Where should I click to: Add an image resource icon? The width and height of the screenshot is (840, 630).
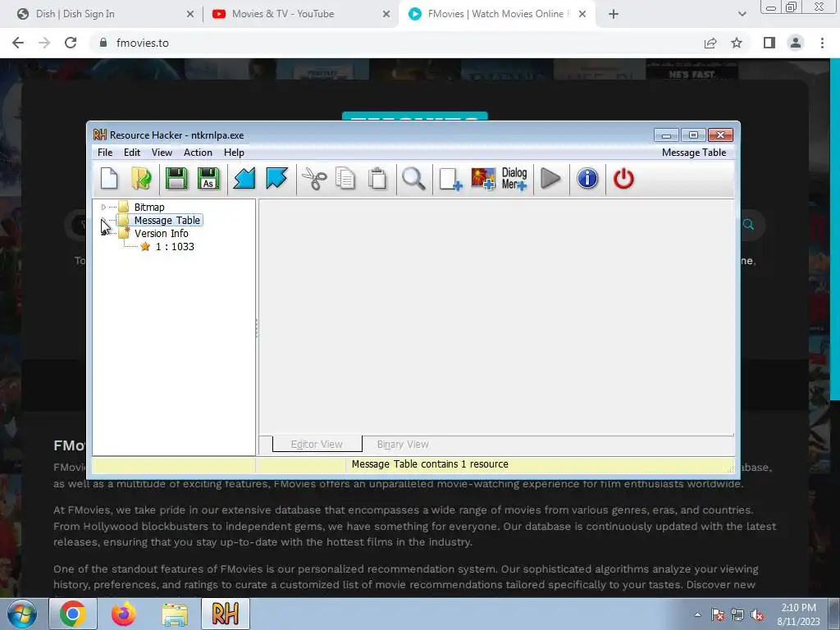click(x=482, y=178)
